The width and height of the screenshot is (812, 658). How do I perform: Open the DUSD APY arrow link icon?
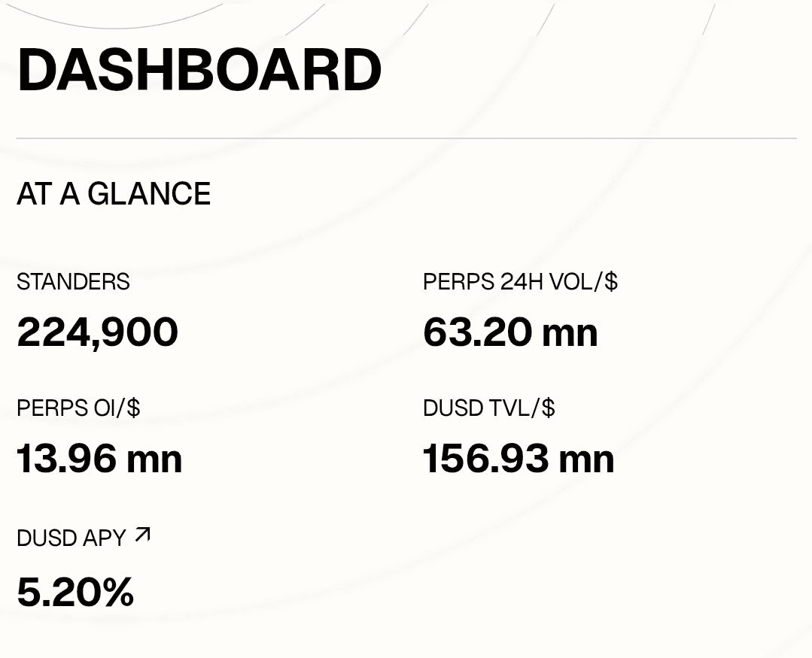click(142, 535)
